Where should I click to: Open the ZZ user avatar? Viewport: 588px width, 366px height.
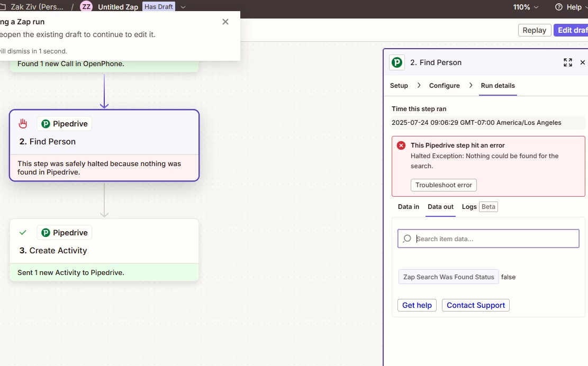86,7
